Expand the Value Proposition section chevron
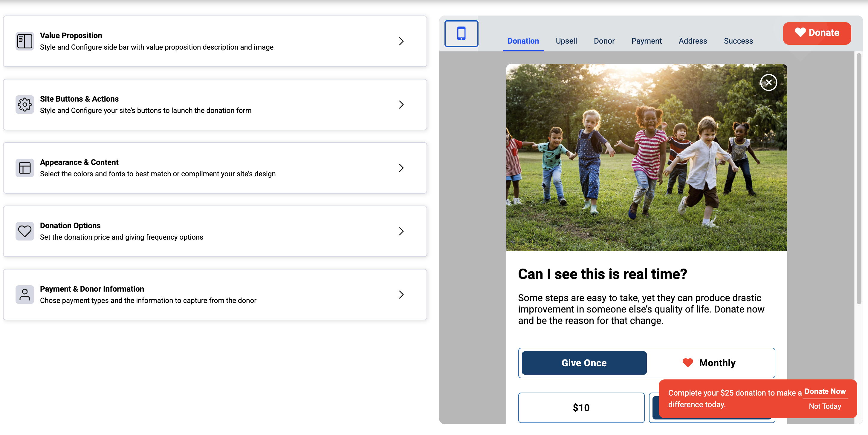Viewport: 868px width, 435px height. point(401,41)
